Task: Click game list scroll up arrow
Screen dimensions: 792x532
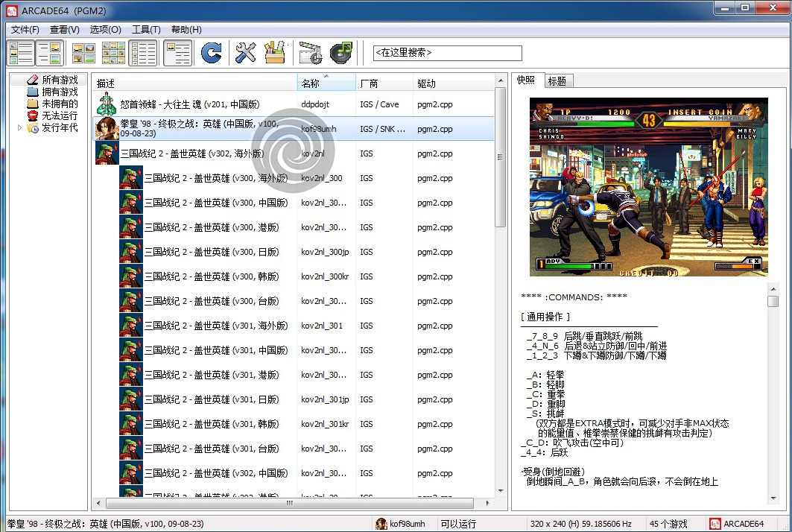Action: pos(500,80)
